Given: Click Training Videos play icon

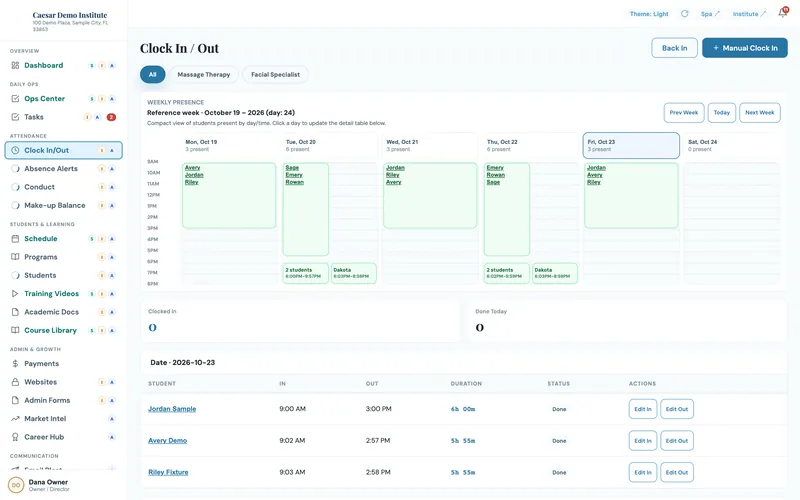Looking at the screenshot, I should pos(15,293).
